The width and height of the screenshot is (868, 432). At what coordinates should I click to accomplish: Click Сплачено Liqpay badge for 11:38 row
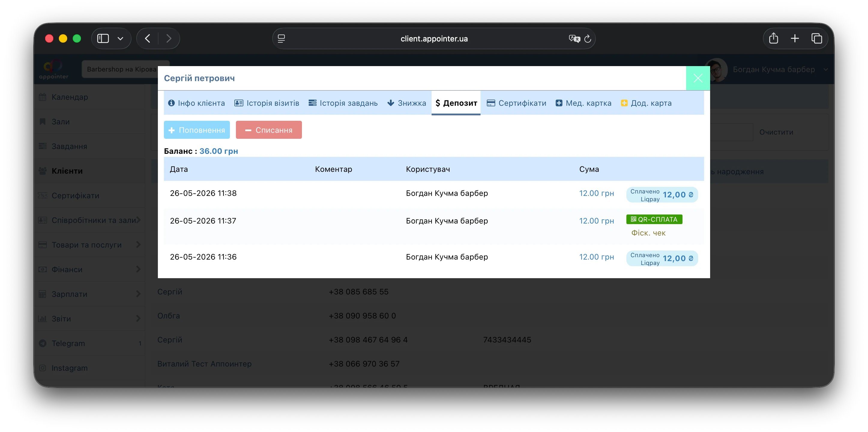click(x=662, y=195)
